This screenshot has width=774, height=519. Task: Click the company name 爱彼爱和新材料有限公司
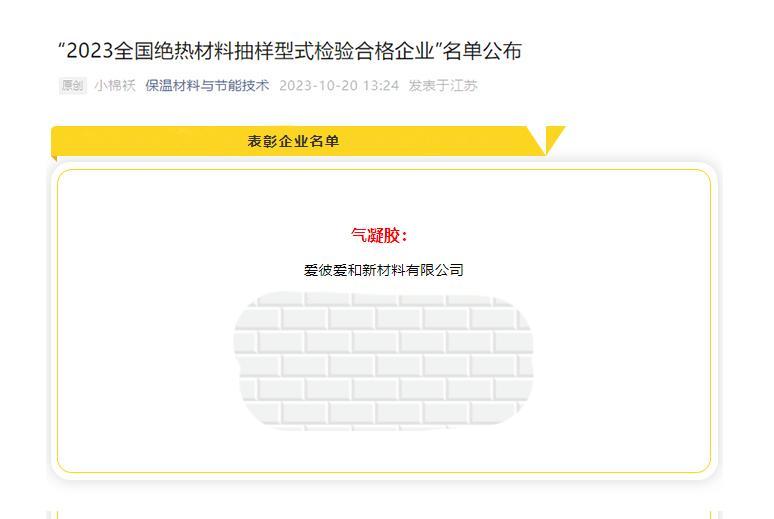(x=384, y=270)
